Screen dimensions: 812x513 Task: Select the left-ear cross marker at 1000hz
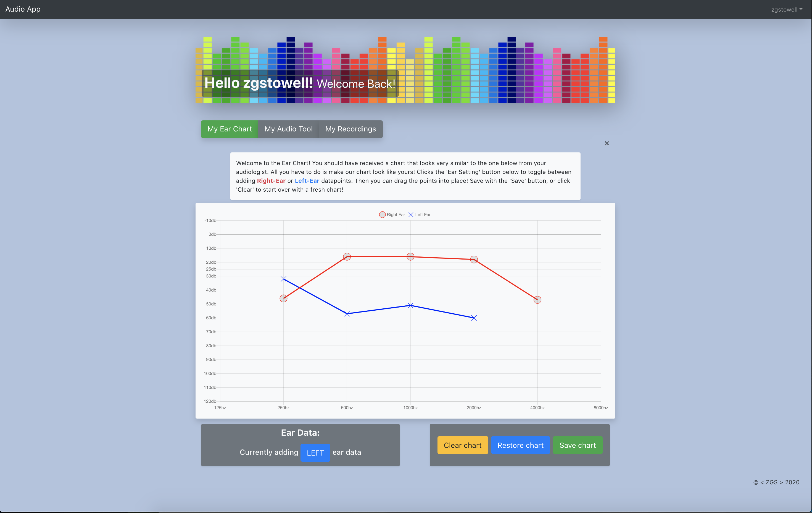(x=410, y=305)
